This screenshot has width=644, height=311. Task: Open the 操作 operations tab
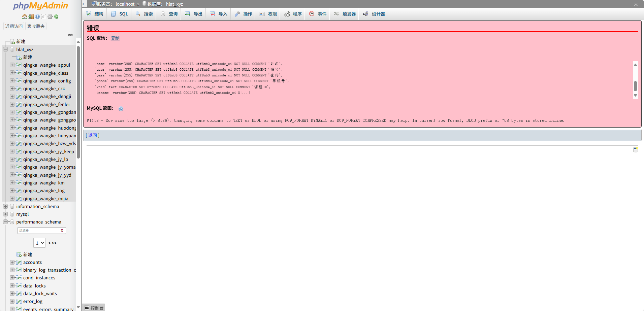[244, 14]
